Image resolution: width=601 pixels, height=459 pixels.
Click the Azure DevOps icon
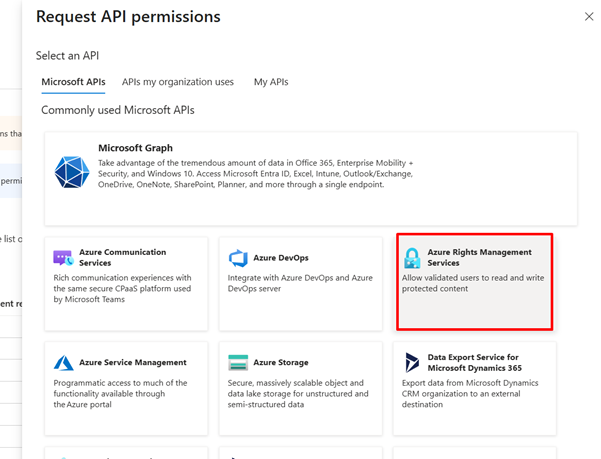238,258
